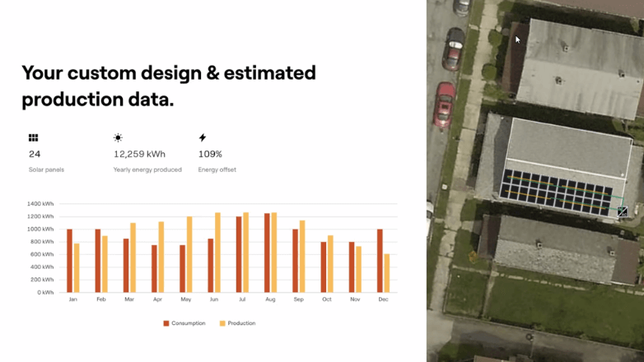Click the lightning bolt energy offset icon

(203, 138)
